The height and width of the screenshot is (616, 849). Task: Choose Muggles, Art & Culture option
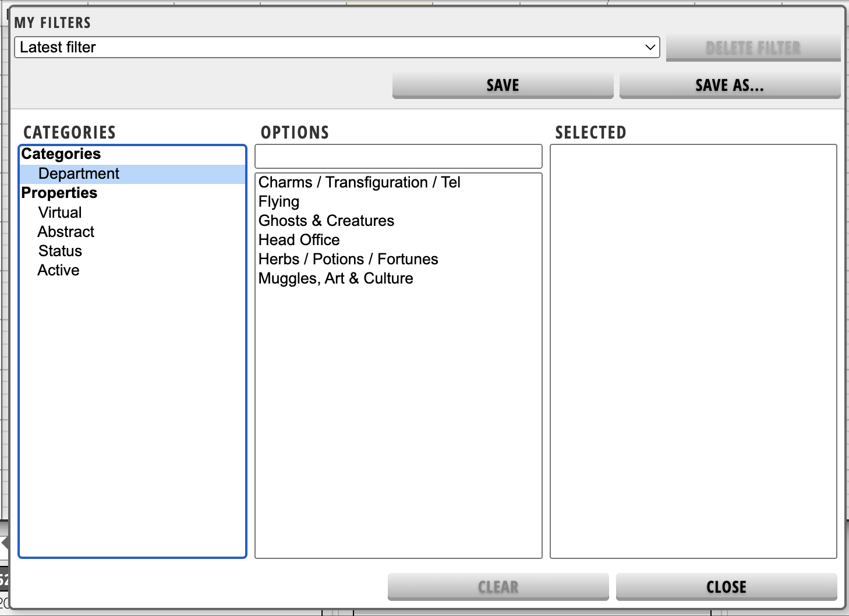click(x=398, y=278)
